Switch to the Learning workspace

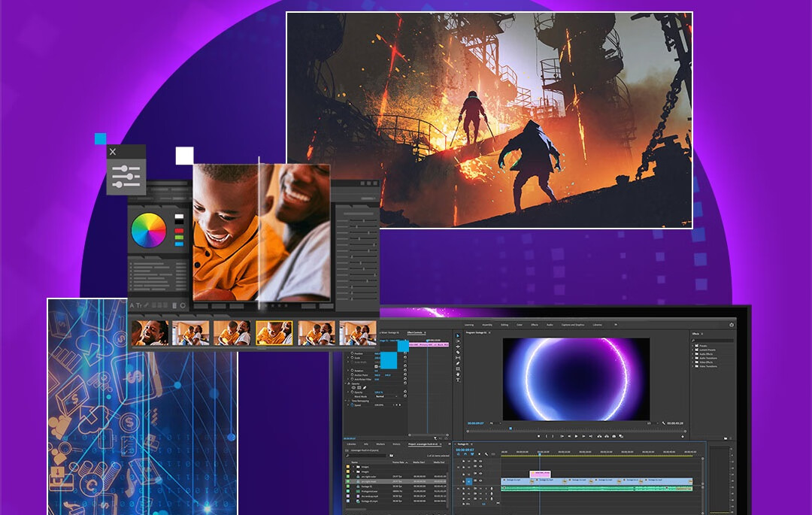469,325
